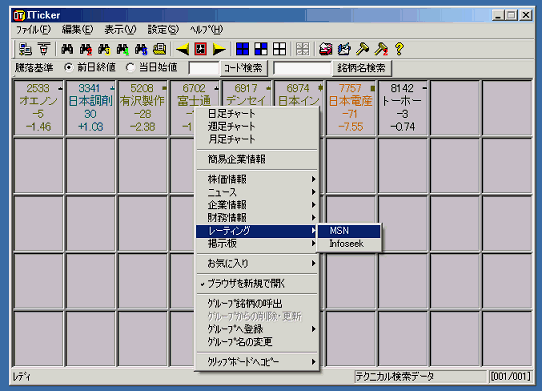Select the 8142 トーホー stock cell
Image resolution: width=542 pixels, height=391 pixels.
pyautogui.click(x=403, y=108)
